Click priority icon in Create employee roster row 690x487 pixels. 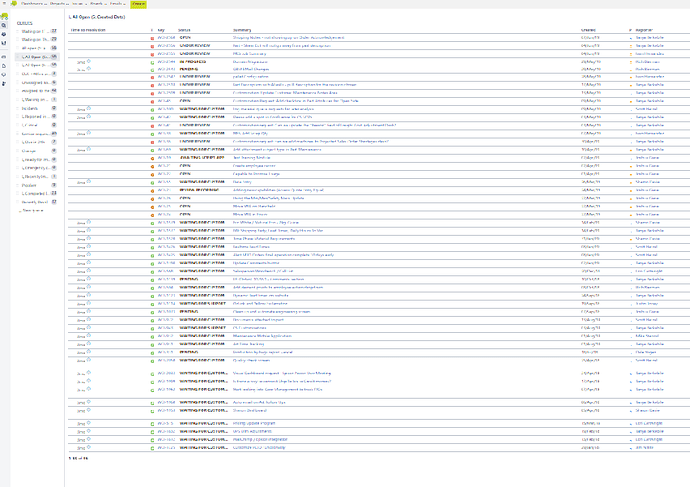pos(631,166)
